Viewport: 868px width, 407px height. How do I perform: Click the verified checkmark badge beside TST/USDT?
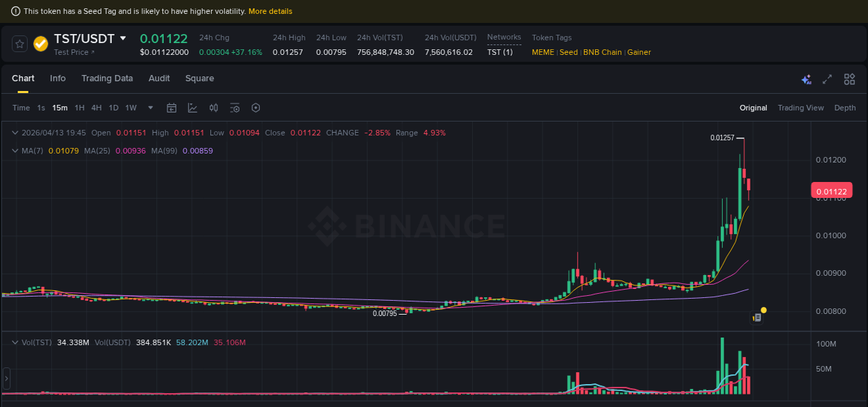coord(40,44)
